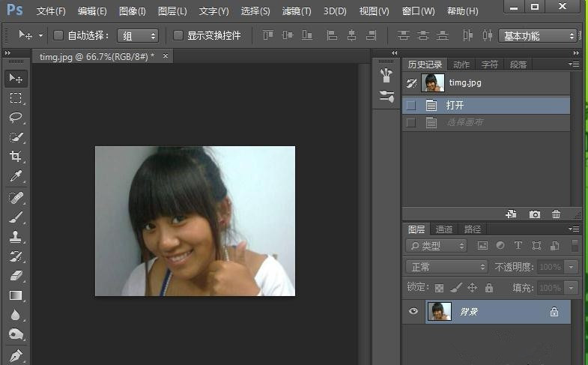Open the 滤镜(T) menu
This screenshot has width=588, height=365.
[x=297, y=11]
